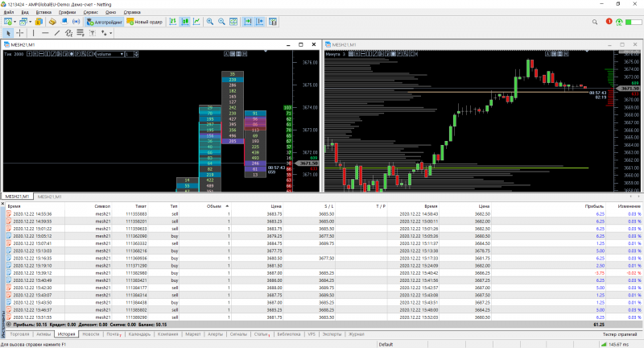Click the stepper beside the volume field

(136, 54)
